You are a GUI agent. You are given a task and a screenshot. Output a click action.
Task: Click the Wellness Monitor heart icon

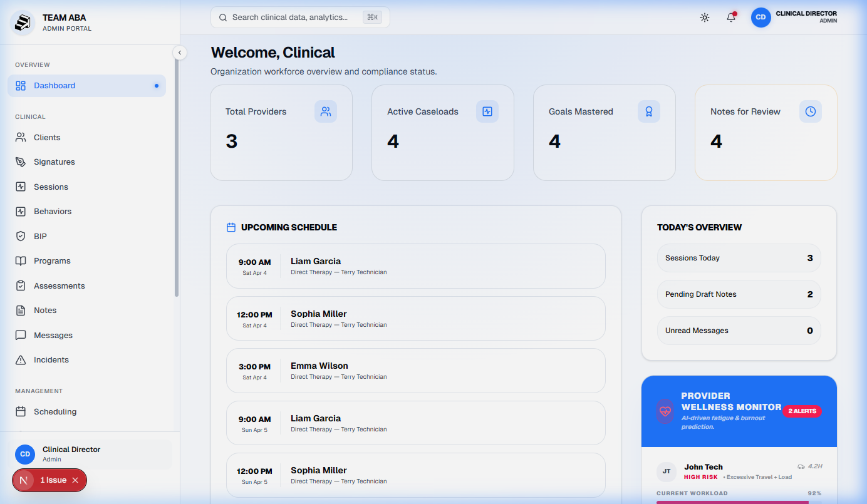pos(665,411)
